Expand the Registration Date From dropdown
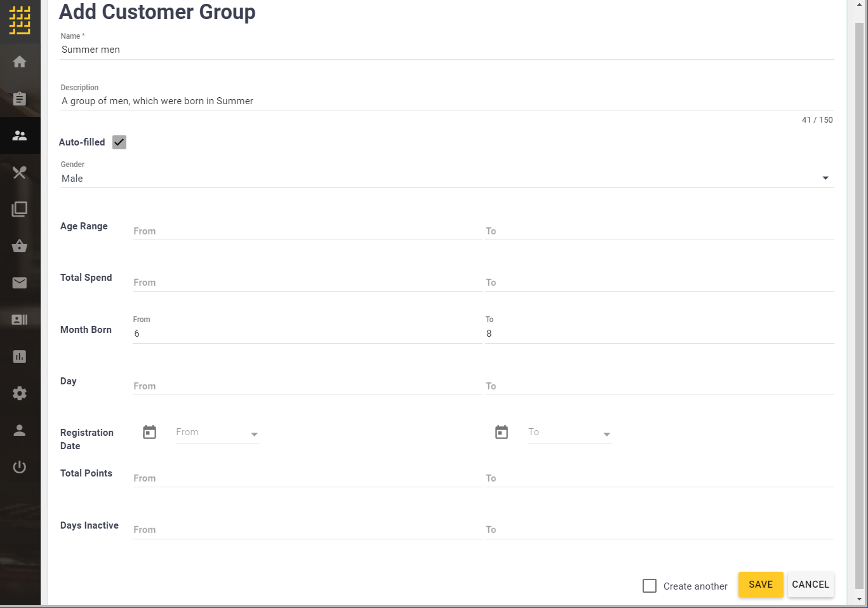868x608 pixels. coord(255,435)
